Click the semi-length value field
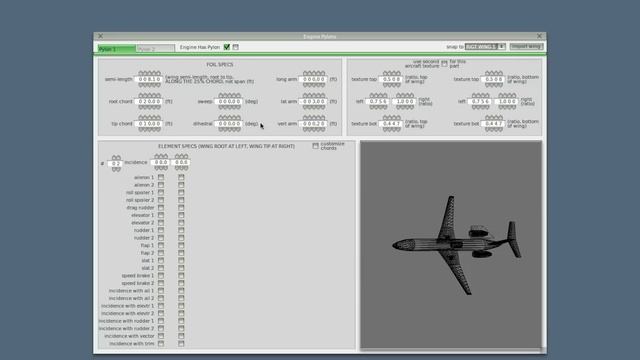This screenshot has height=360, width=640. pos(149,79)
